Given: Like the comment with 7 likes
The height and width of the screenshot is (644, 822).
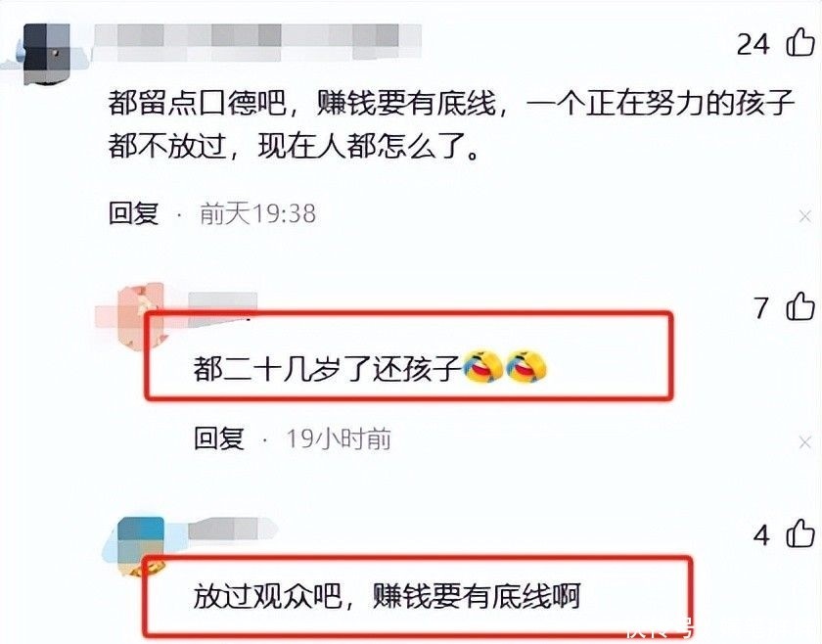Looking at the screenshot, I should point(800,305).
